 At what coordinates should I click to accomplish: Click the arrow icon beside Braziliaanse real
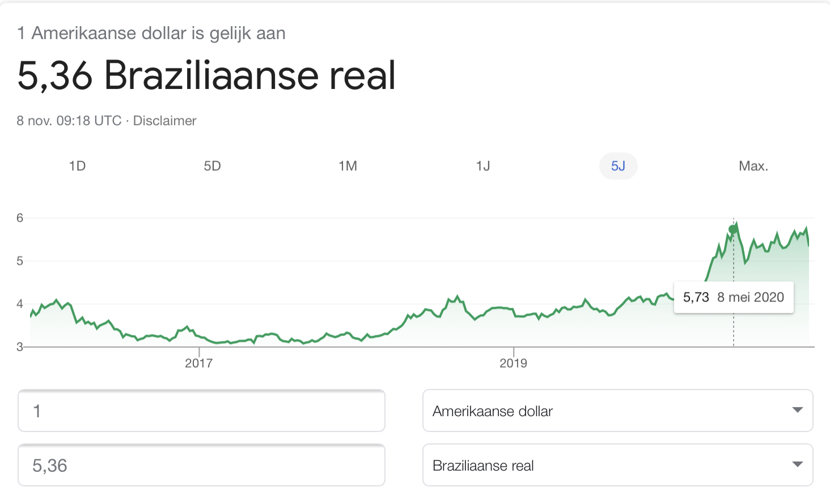[797, 464]
